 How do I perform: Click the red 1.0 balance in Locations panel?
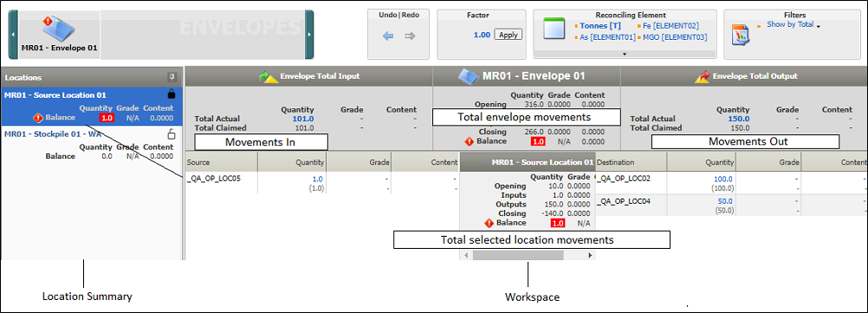pos(107,117)
